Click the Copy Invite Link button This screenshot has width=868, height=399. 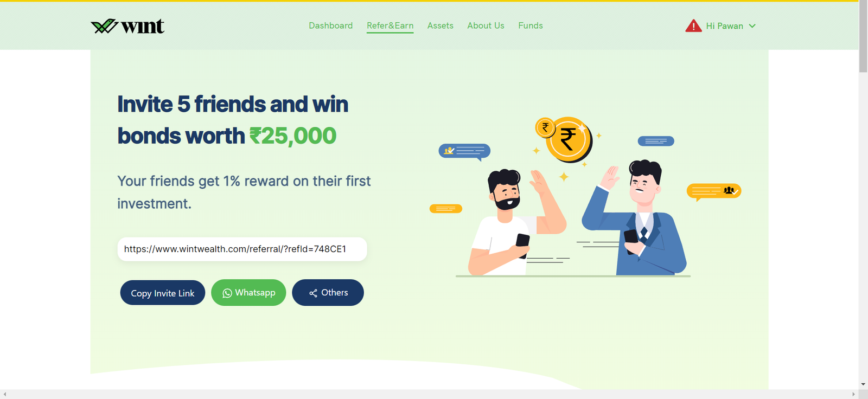163,293
